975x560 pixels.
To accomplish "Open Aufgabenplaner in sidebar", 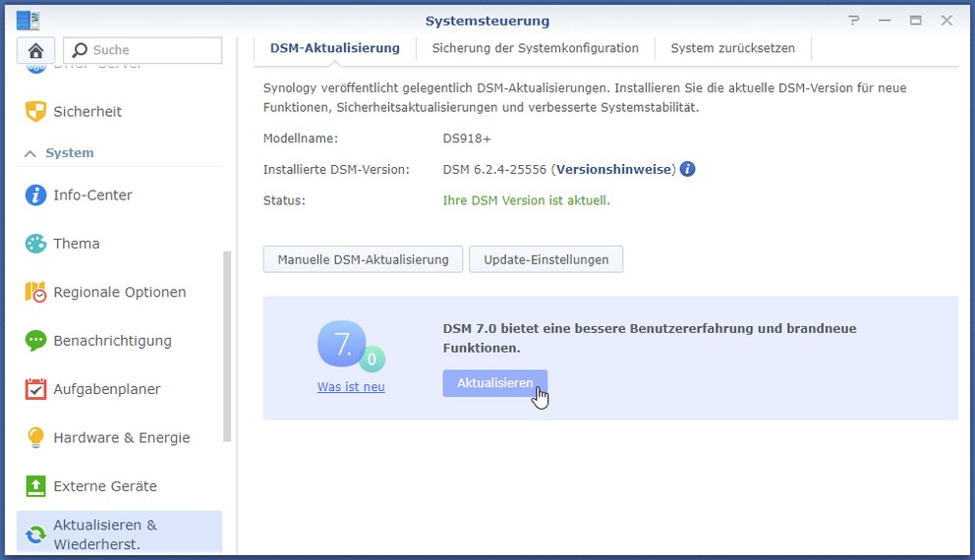I will [x=119, y=389].
